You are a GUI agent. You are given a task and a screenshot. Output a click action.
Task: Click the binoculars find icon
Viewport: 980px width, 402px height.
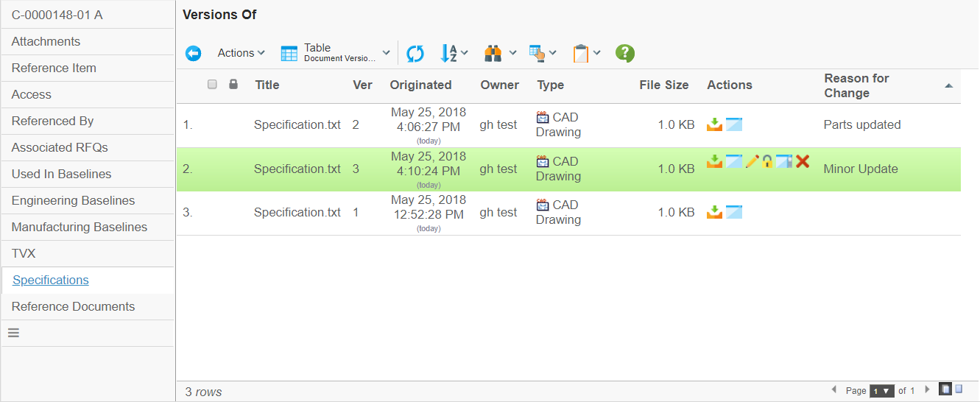click(x=493, y=53)
